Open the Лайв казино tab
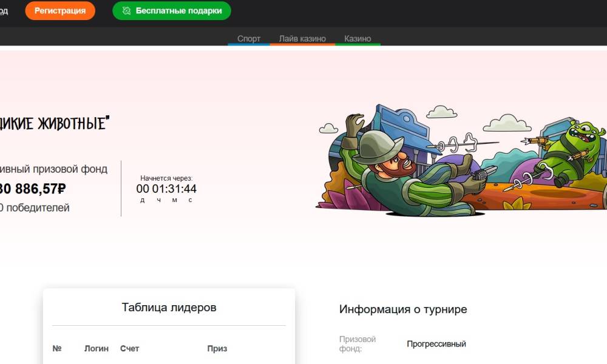This screenshot has width=607, height=364. (x=302, y=38)
